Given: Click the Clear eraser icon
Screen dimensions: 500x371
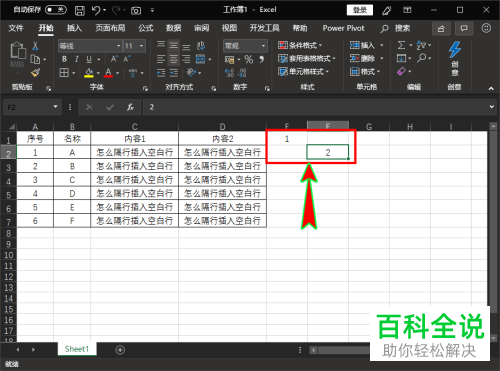Looking at the screenshot, I should coord(401,71).
